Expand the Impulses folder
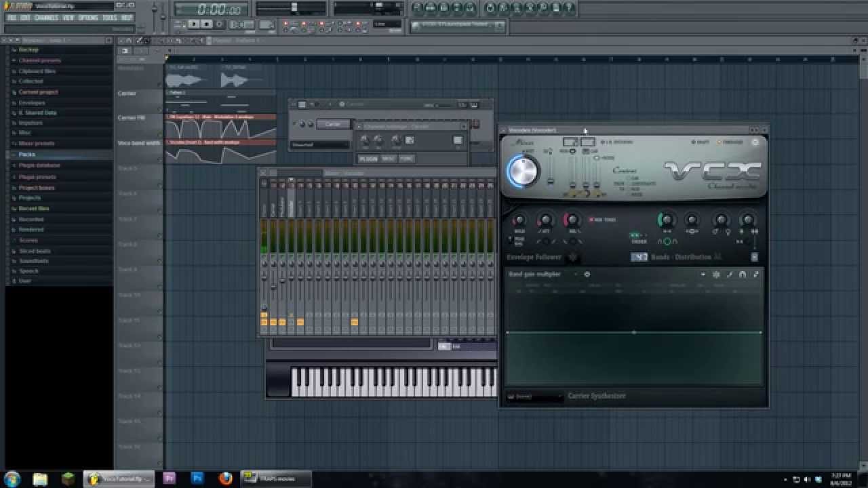 (x=31, y=123)
